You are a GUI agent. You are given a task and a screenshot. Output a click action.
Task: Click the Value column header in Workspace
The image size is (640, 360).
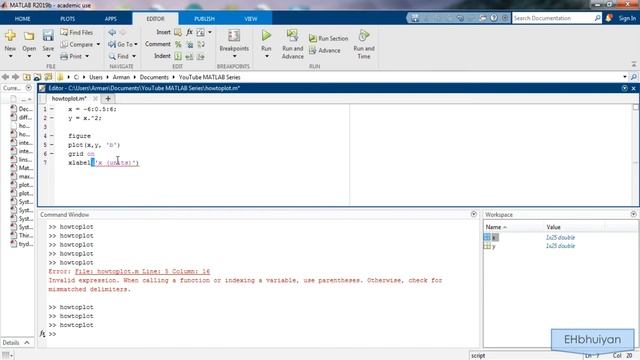click(553, 227)
